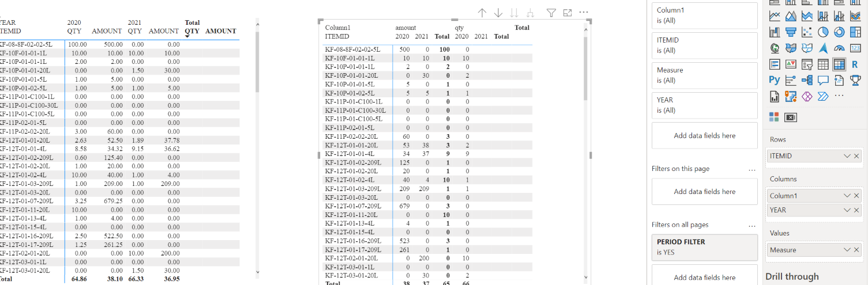The width and height of the screenshot is (868, 285).
Task: Click the Drill through section heading
Action: [792, 276]
